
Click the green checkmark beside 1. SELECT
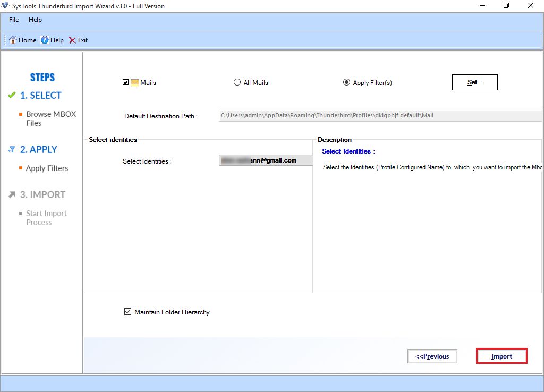pyautogui.click(x=12, y=95)
